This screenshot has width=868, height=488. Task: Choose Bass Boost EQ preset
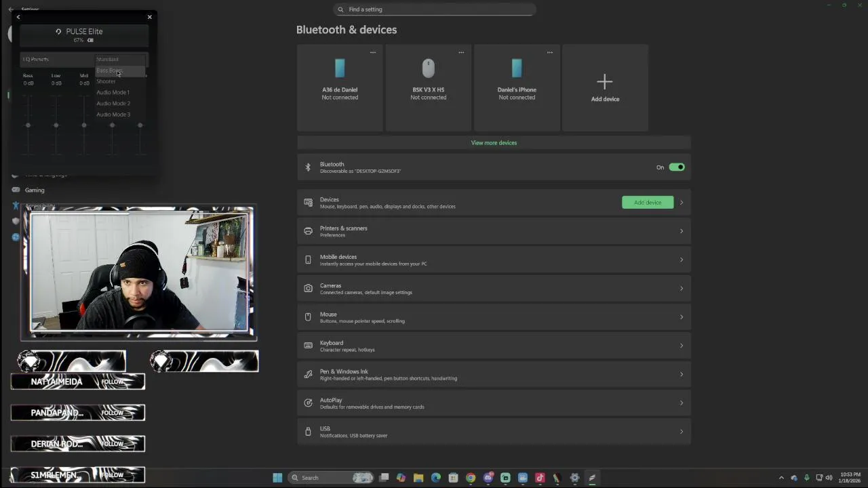(120, 70)
